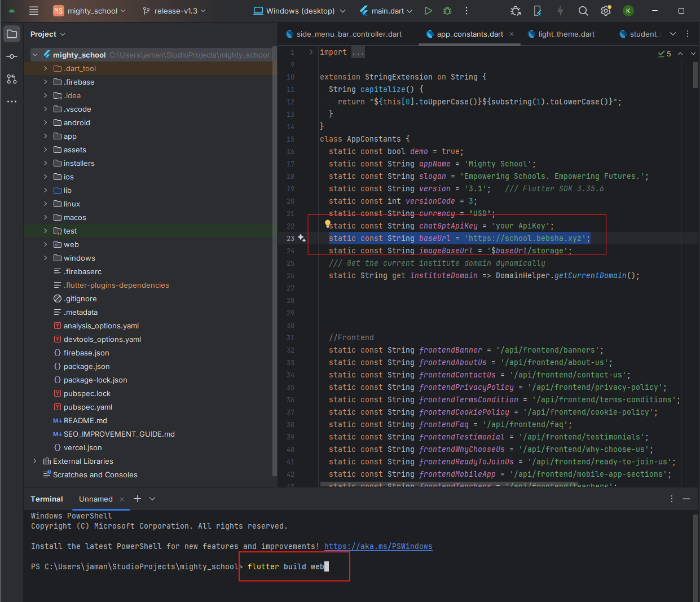This screenshot has width=700, height=602.
Task: Hide the Terminal panel
Action: click(x=686, y=499)
